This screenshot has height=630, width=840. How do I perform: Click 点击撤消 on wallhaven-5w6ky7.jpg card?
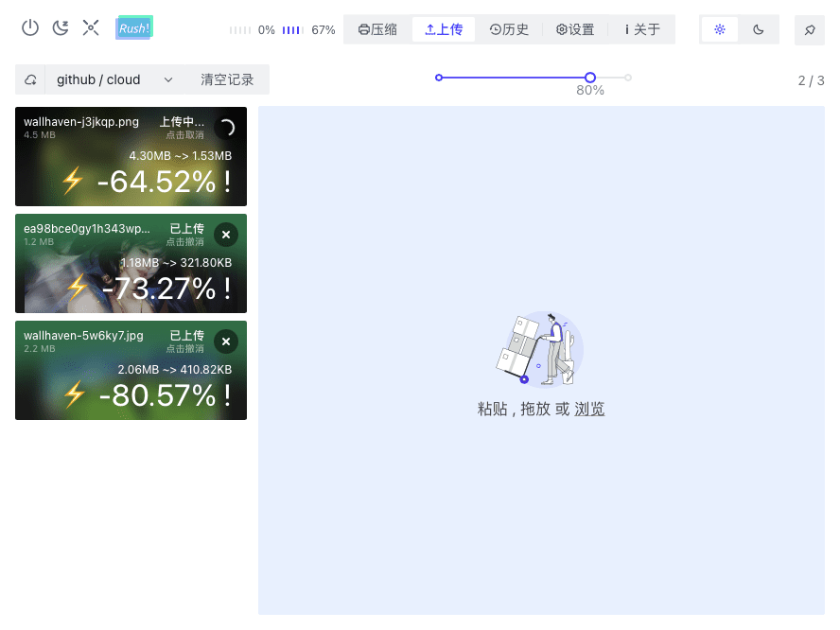pyautogui.click(x=184, y=349)
